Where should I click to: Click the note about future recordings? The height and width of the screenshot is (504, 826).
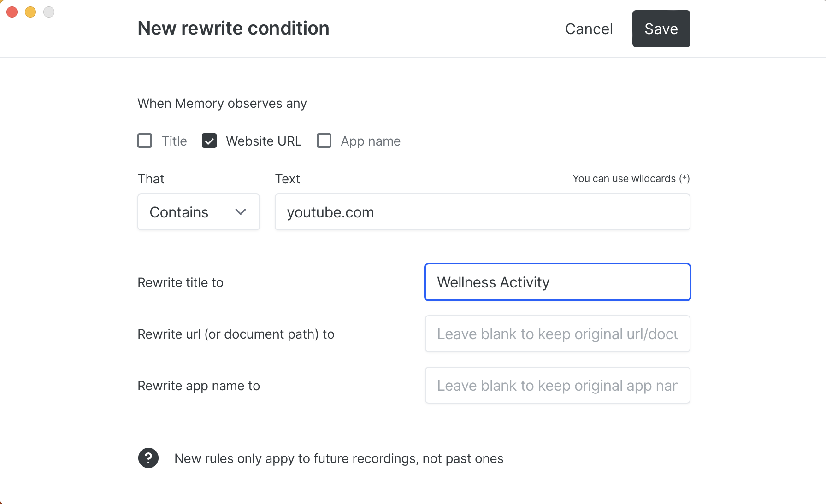point(339,458)
